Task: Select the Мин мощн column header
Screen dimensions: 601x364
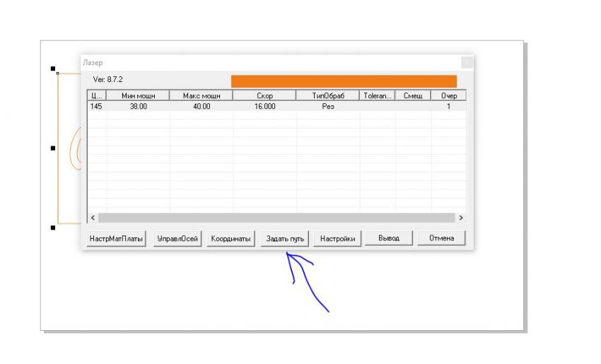Action: pyautogui.click(x=138, y=95)
